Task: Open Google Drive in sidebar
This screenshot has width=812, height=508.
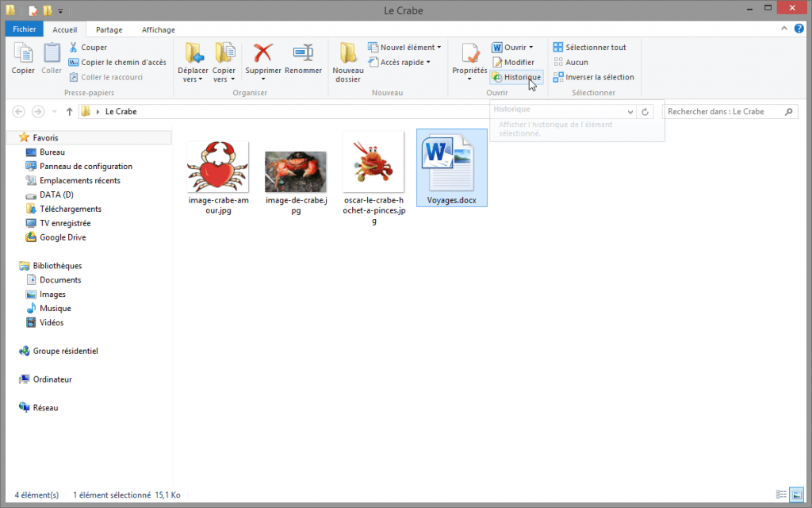Action: click(63, 237)
